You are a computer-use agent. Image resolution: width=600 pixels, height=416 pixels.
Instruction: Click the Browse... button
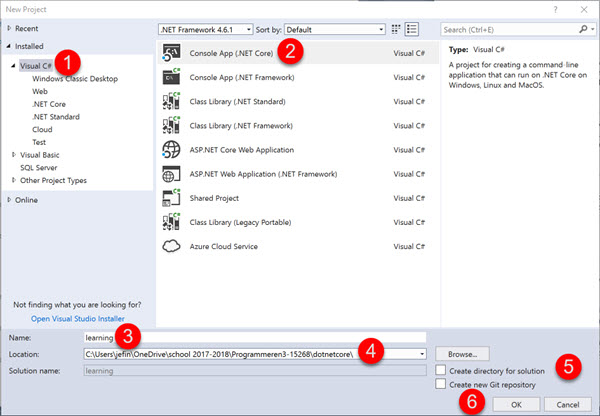pyautogui.click(x=462, y=354)
